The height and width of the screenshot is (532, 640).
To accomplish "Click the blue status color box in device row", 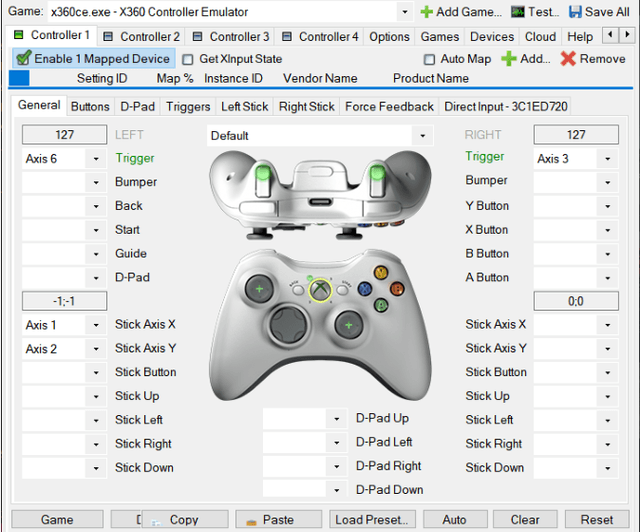I will coord(19,78).
